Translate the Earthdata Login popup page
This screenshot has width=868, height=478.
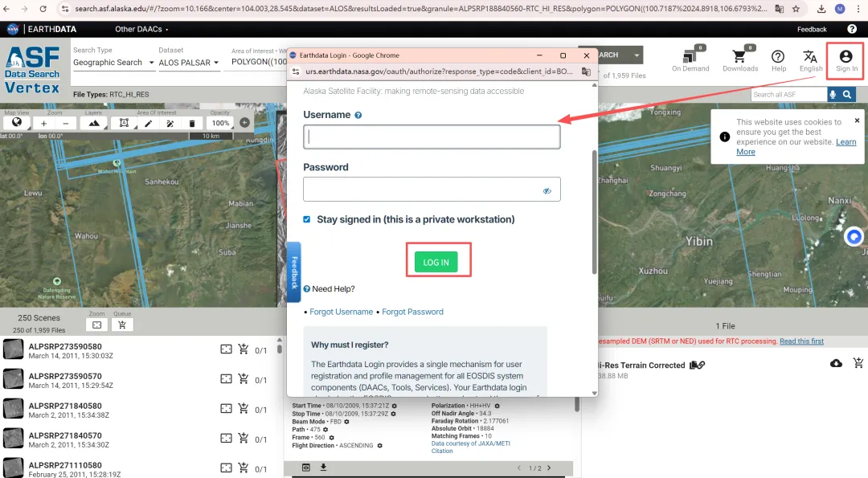[586, 71]
